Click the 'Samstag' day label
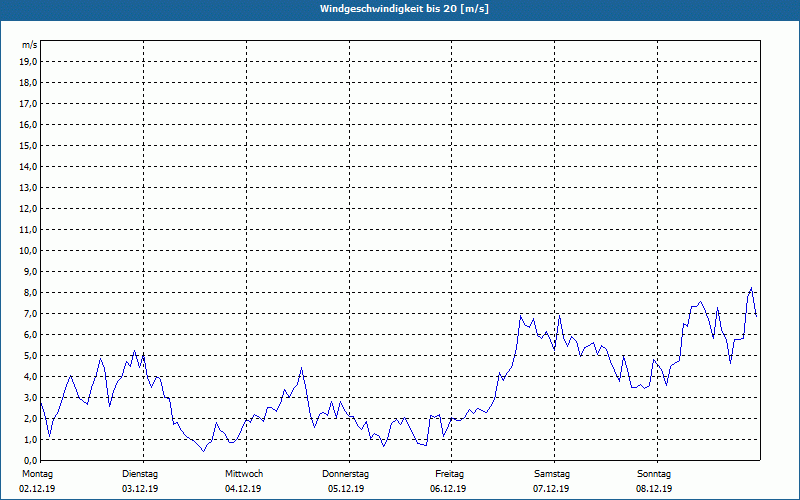The image size is (800, 500). 552,474
